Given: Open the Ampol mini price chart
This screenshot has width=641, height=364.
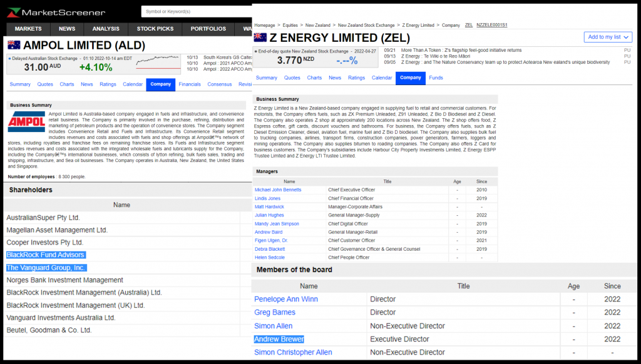Looking at the screenshot, I should [158, 63].
